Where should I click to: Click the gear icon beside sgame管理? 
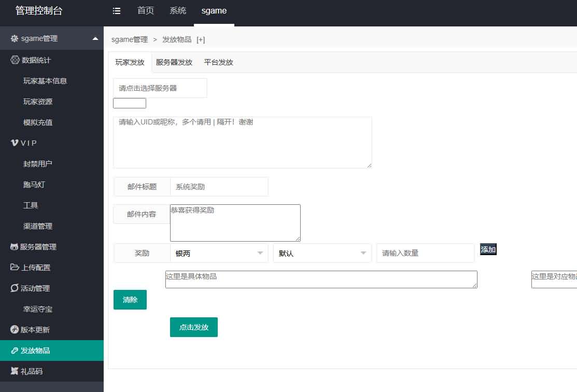point(13,38)
